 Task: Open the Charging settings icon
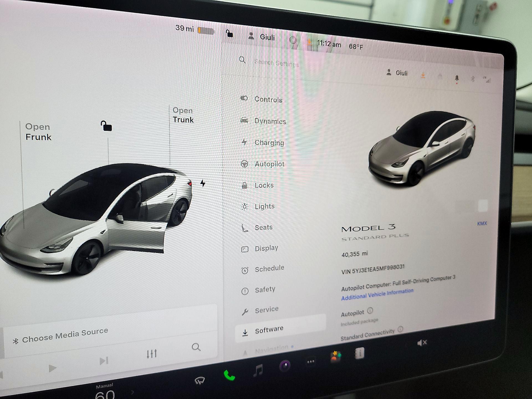pyautogui.click(x=245, y=142)
